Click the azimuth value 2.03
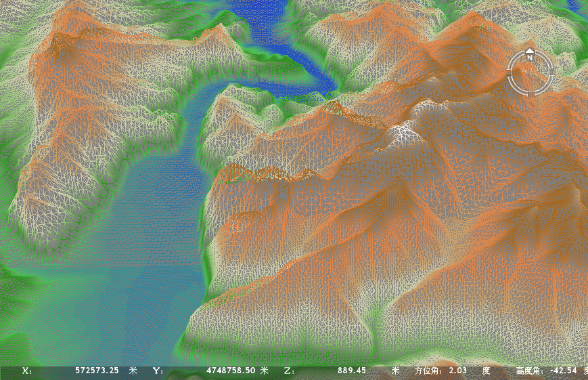 pyautogui.click(x=457, y=371)
